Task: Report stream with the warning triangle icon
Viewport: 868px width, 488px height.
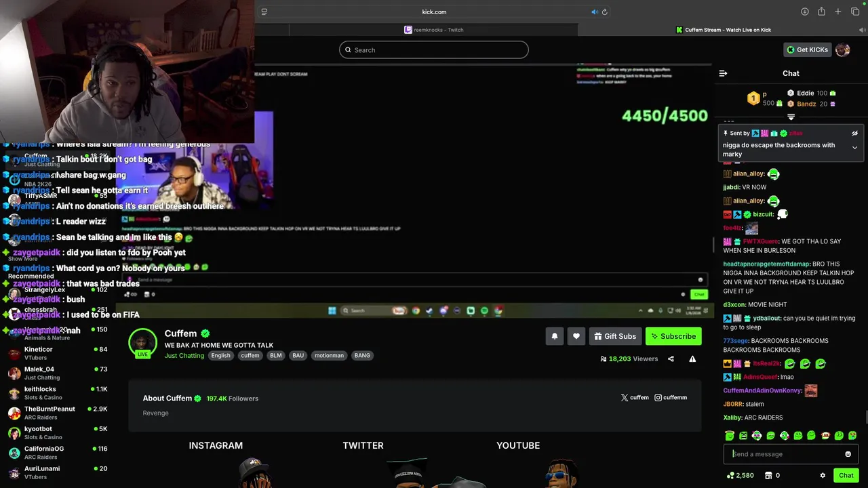Action: (692, 359)
